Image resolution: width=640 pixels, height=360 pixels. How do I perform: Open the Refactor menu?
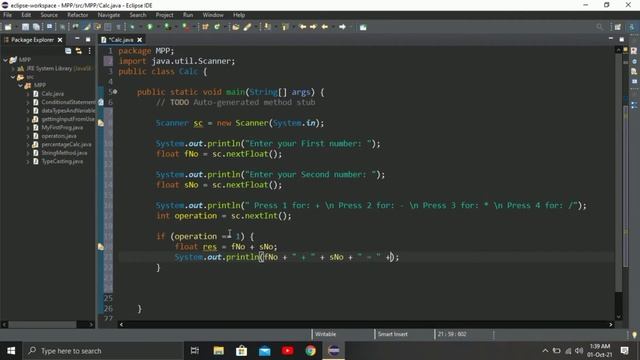pos(78,15)
